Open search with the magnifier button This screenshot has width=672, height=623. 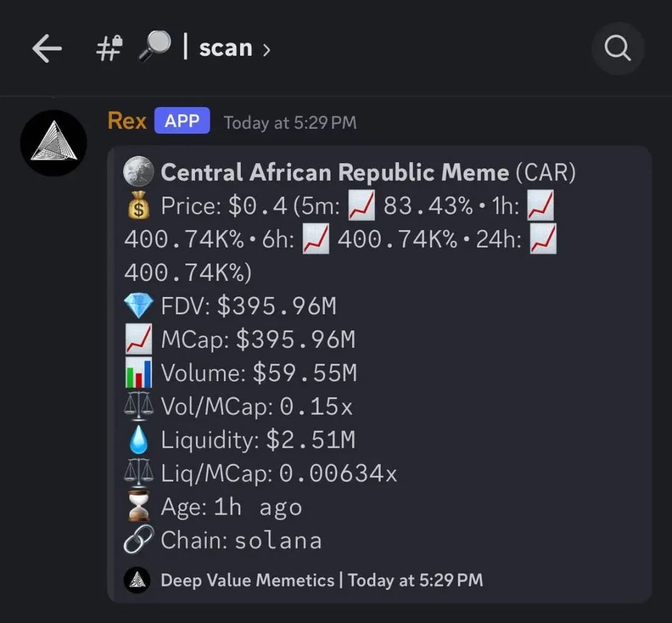[x=617, y=49]
